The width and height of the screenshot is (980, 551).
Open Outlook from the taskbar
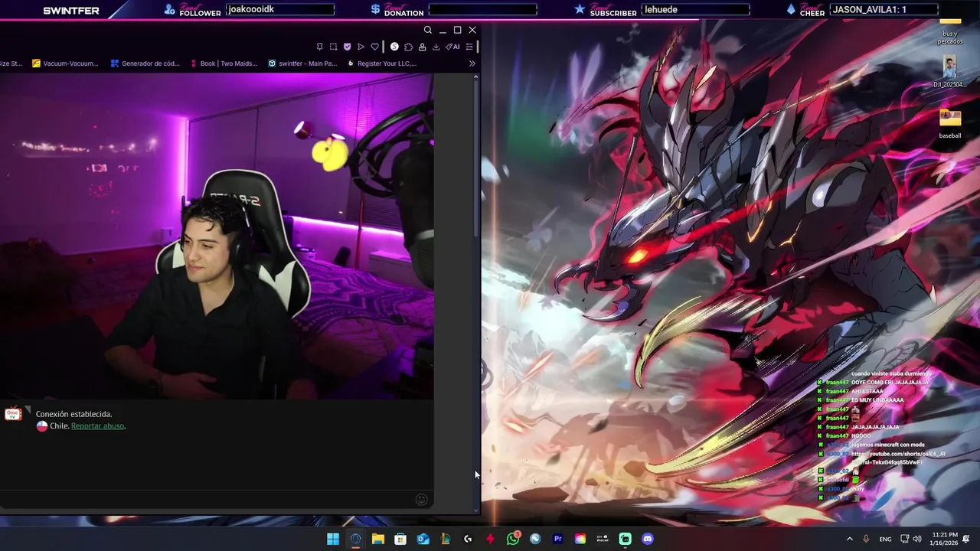[x=423, y=539]
